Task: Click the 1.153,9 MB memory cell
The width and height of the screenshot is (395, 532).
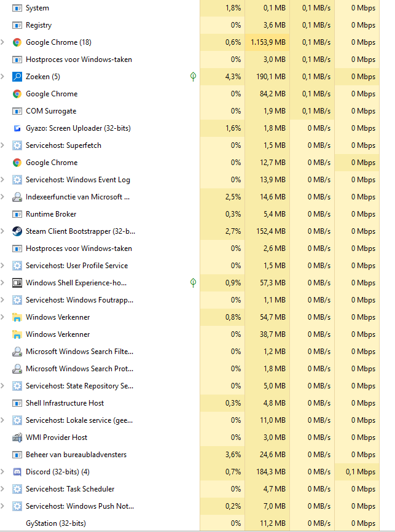Action: click(x=268, y=42)
